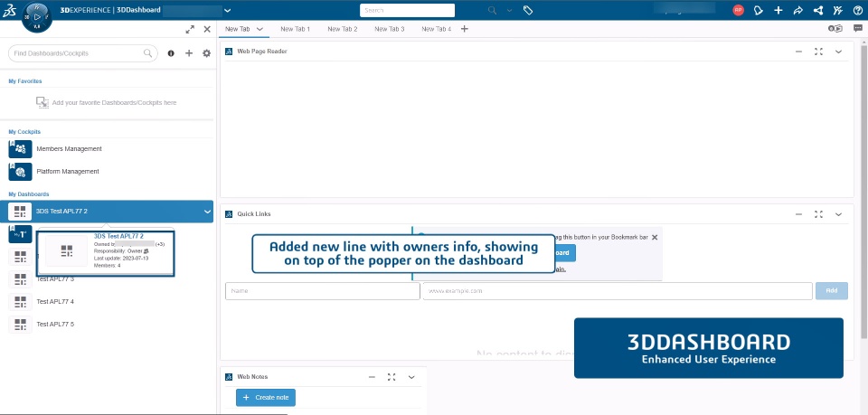This screenshot has width=868, height=415.
Task: Expand chevron on 3DS Test APL77 2 row
Action: (208, 212)
